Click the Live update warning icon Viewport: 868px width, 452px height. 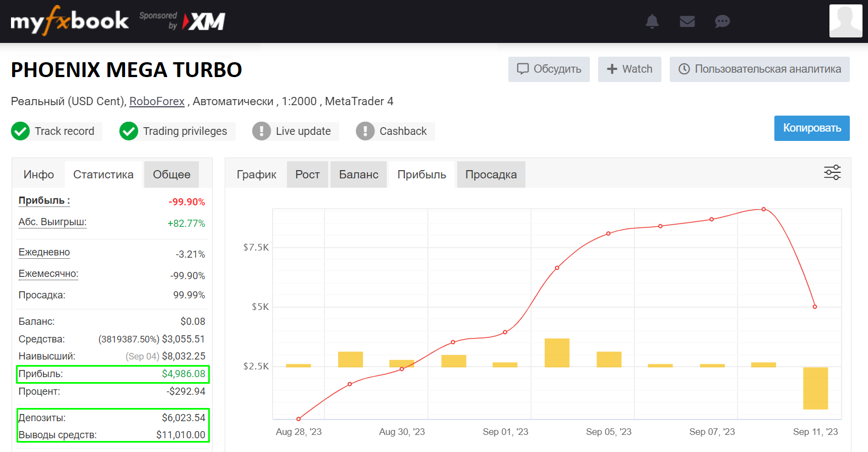(x=262, y=131)
